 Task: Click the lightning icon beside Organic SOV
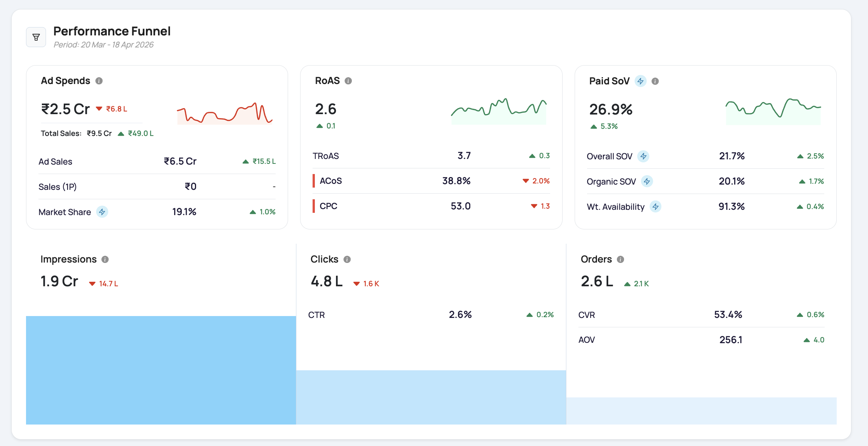pos(647,181)
